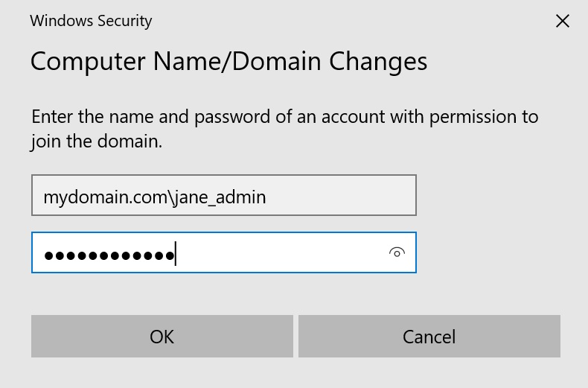This screenshot has height=388, width=588.
Task: Click the masked password dots
Action: 109,255
